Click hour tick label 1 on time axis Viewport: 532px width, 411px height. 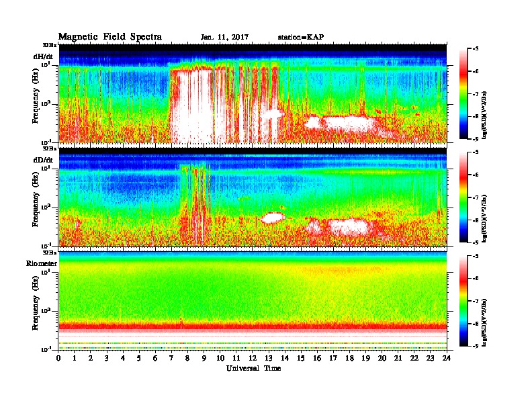[x=75, y=358]
